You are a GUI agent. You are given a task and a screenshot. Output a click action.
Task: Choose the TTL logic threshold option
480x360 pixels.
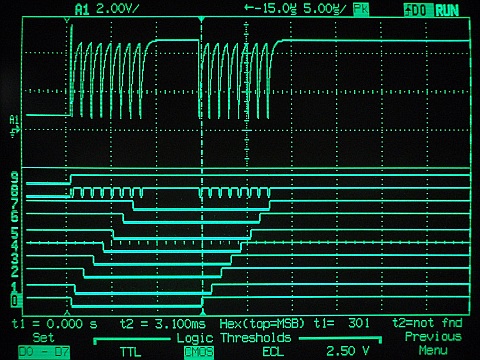coord(130,352)
